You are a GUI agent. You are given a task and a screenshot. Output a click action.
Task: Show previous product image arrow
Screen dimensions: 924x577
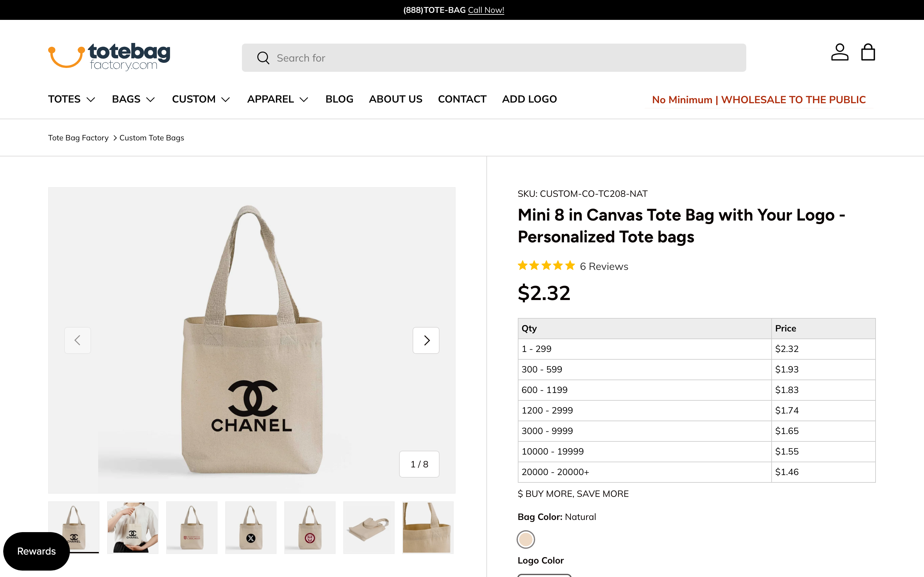point(78,340)
